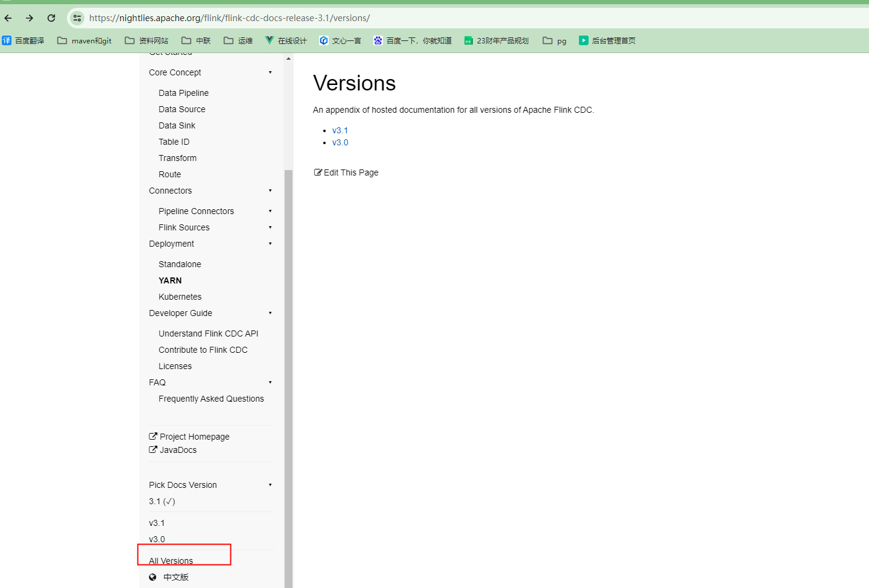Click the sidebar scrollbar thumb

[288, 379]
